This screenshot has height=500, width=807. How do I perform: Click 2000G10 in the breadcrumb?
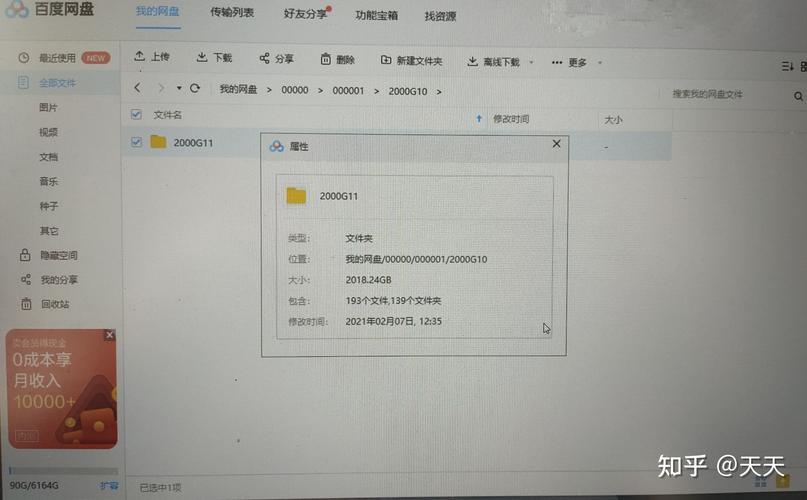[x=408, y=91]
